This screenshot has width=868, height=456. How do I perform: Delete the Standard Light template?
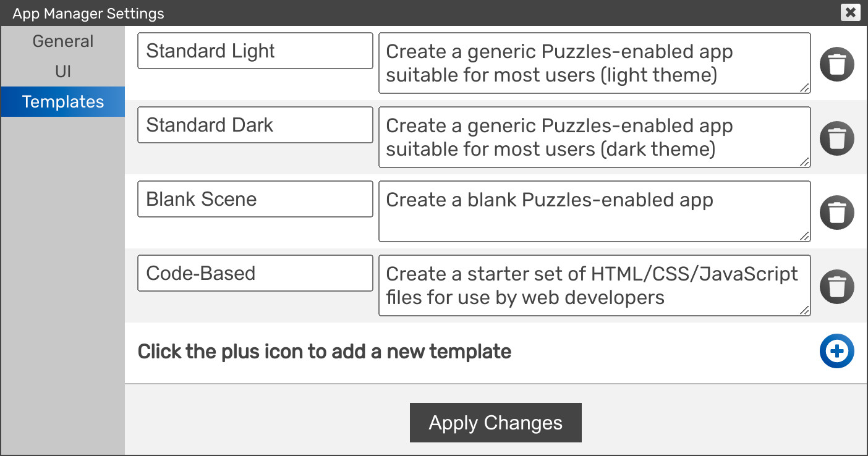pyautogui.click(x=837, y=64)
